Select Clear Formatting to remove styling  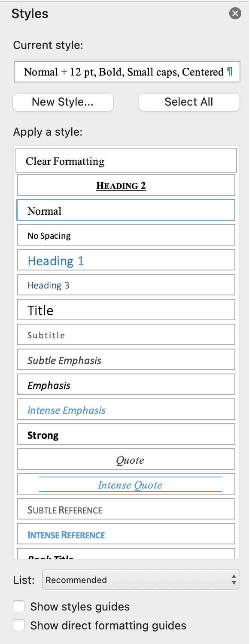(x=126, y=160)
